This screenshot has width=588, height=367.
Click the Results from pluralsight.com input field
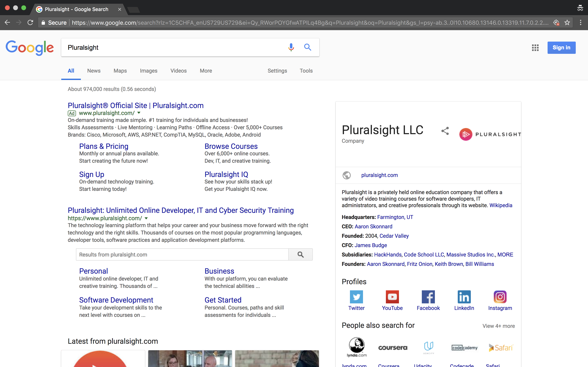[x=182, y=254]
